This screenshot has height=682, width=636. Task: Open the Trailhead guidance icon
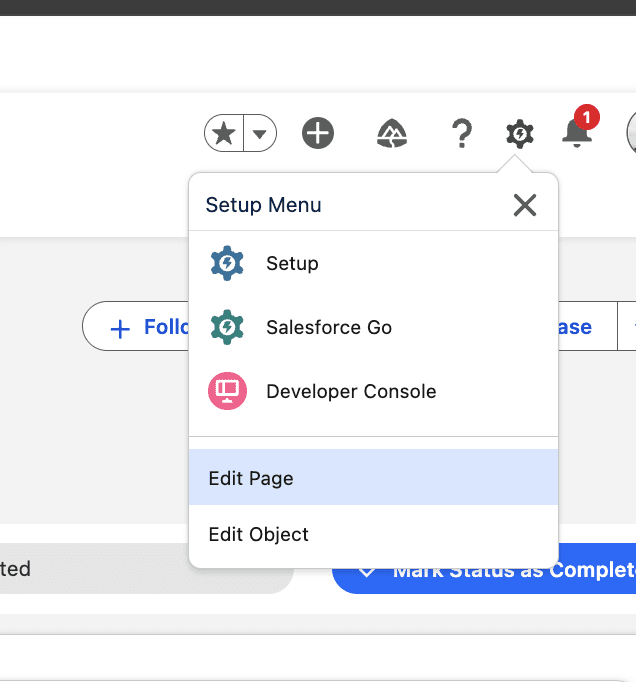click(x=392, y=133)
